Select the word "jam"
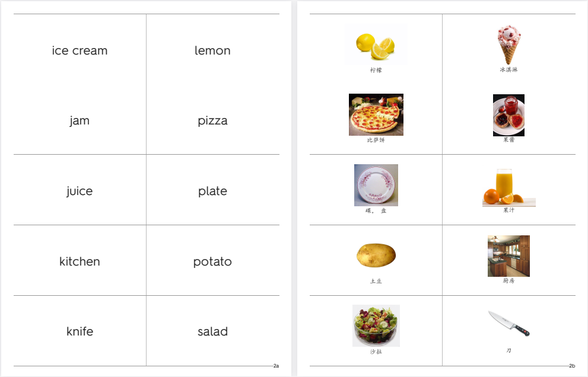588x377 pixels. 80,121
